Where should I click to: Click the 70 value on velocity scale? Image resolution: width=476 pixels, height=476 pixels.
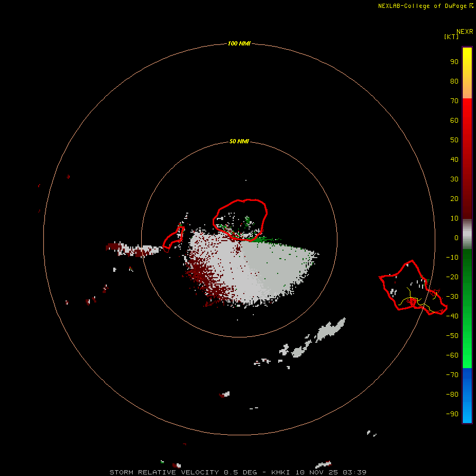point(454,101)
